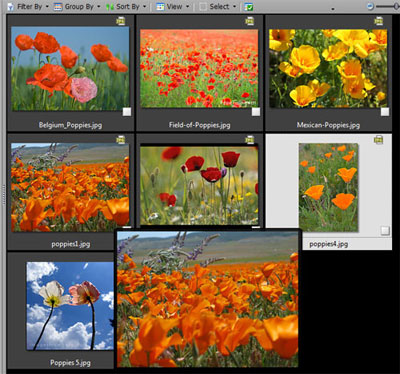Click the JPG badge on poppies1.jpg
Image resolution: width=400 pixels, height=374 pixels.
120,140
